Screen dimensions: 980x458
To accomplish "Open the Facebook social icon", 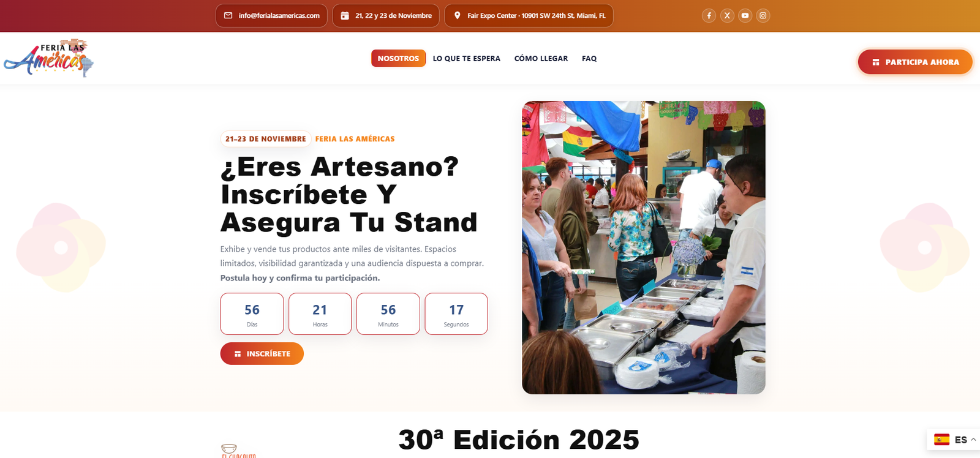I will tap(709, 16).
